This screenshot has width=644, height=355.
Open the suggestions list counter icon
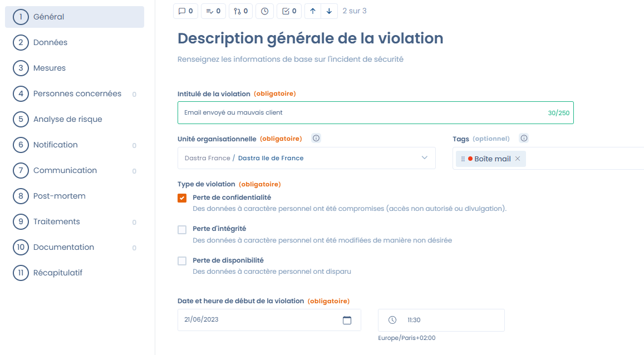[213, 11]
